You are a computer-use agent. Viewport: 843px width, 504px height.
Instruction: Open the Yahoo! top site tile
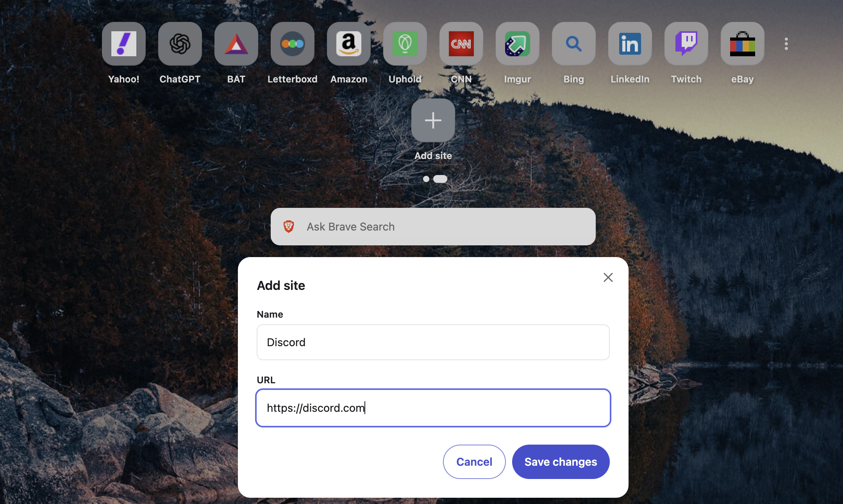click(124, 44)
